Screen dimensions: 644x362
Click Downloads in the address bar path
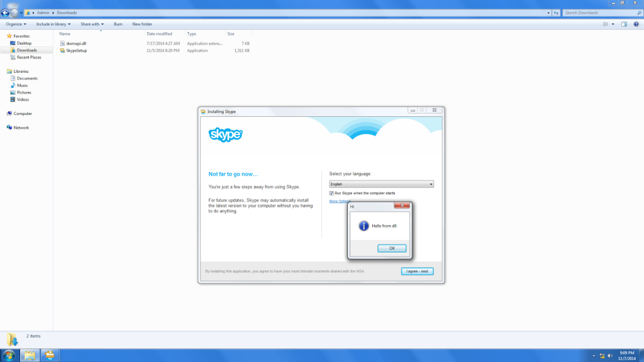[x=67, y=13]
